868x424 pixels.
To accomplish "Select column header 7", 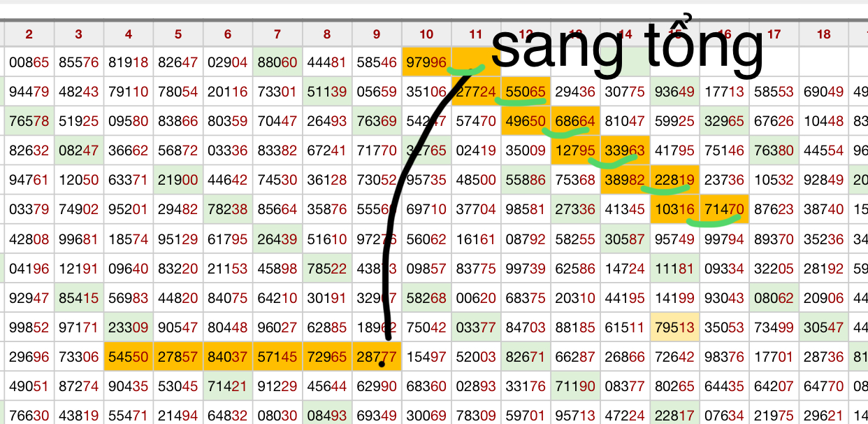I will pos(277,34).
